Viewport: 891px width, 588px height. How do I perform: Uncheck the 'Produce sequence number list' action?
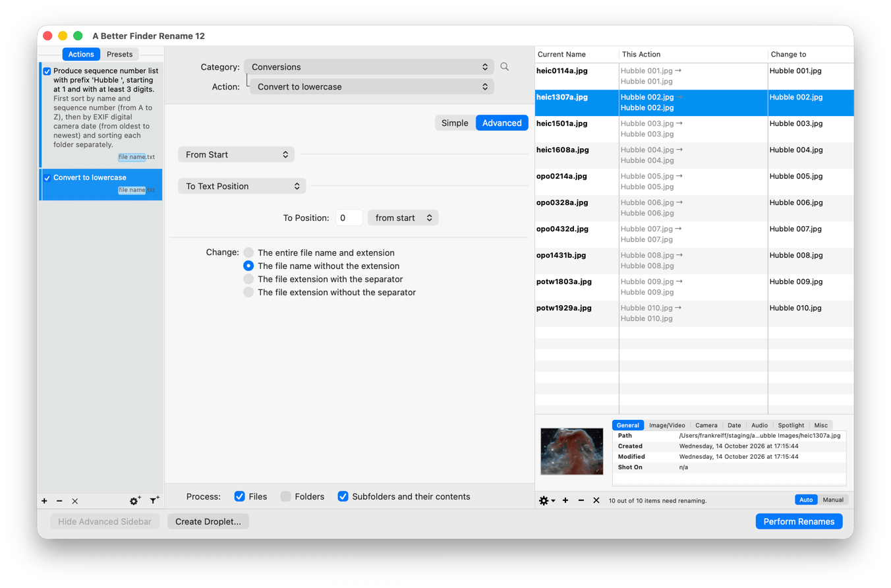tap(47, 71)
